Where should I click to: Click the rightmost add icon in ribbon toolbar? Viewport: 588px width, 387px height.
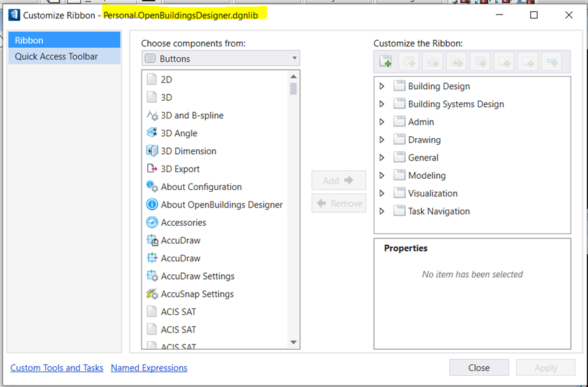click(551, 61)
